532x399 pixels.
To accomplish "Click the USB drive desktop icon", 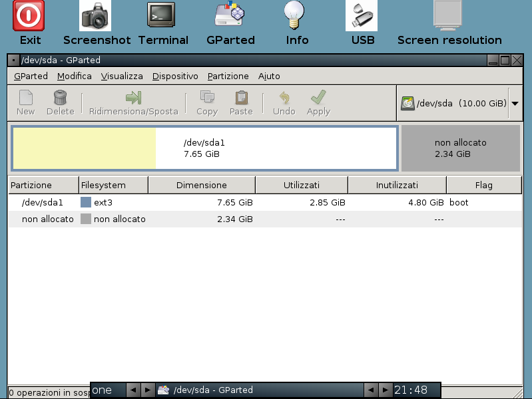I will tap(362, 15).
